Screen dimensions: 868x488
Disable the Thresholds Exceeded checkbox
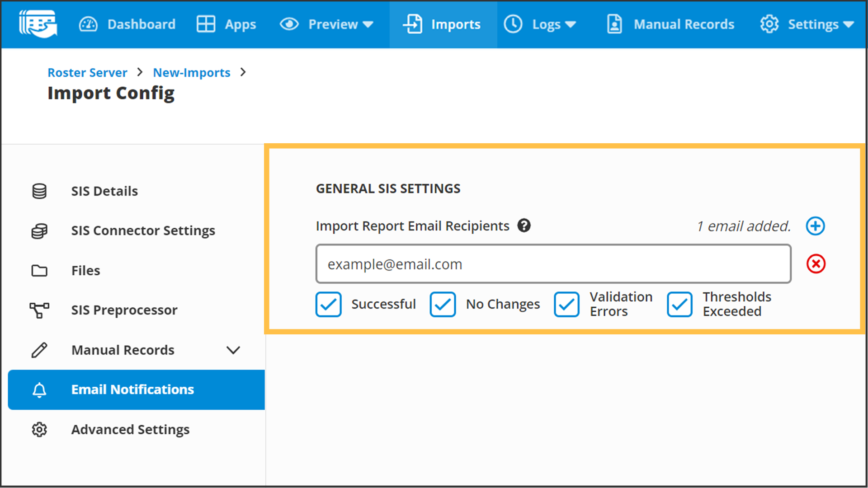pyautogui.click(x=679, y=305)
